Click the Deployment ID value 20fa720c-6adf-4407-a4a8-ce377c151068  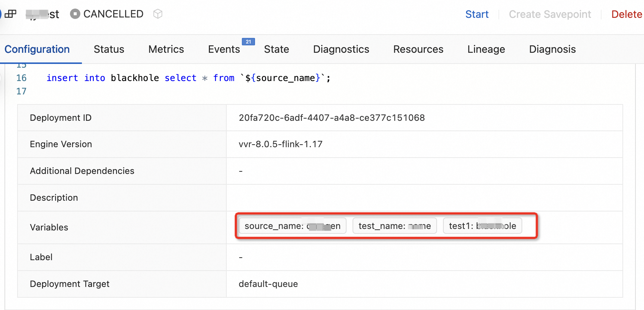[x=332, y=118]
